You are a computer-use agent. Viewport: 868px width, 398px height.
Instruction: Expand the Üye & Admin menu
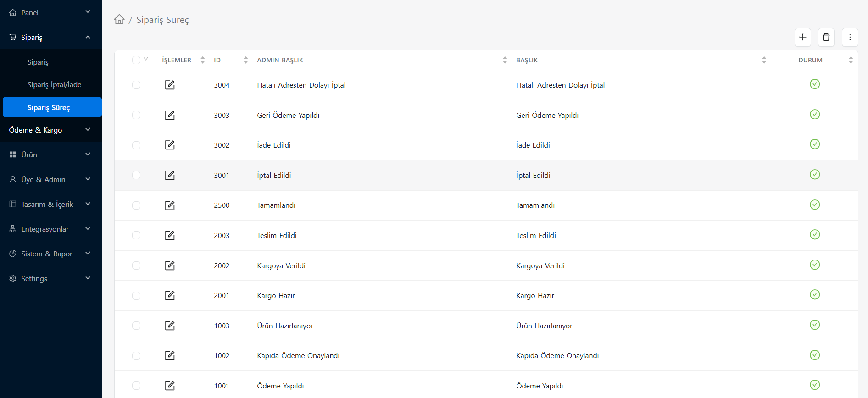[50, 179]
